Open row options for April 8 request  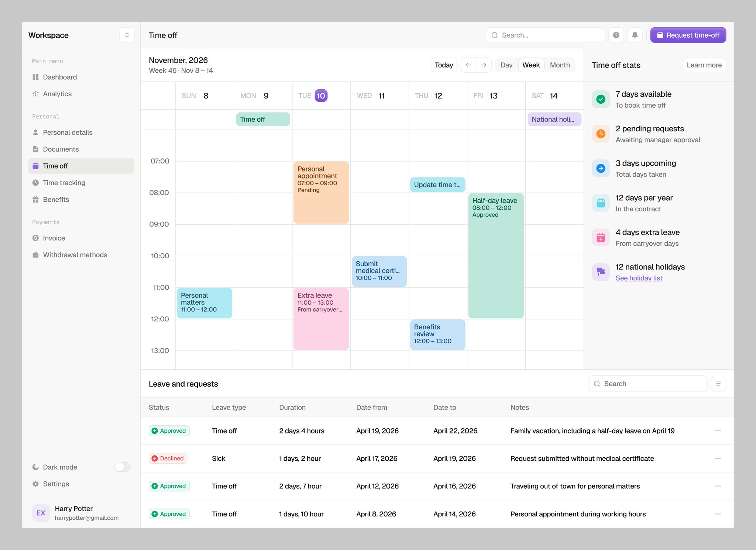tap(718, 514)
